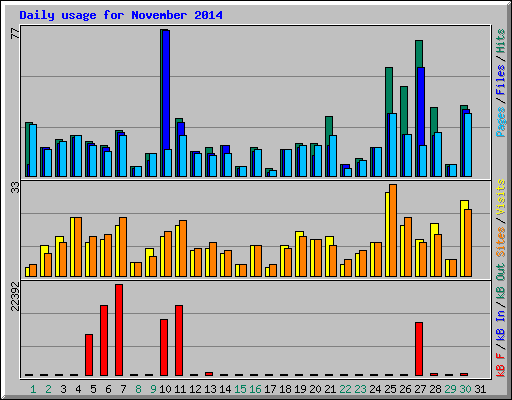Click day label '1' on the x-axis
Screen dimensions: 512x400
pyautogui.click(x=33, y=389)
